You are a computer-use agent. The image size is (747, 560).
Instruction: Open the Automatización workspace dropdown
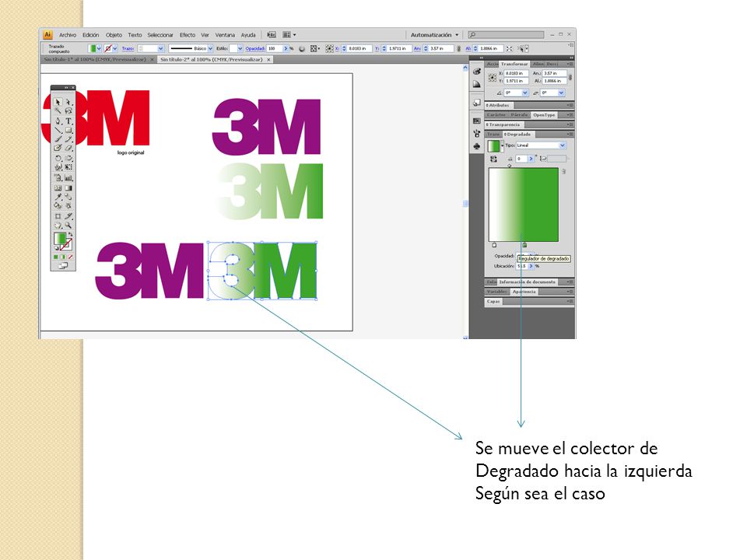(435, 35)
